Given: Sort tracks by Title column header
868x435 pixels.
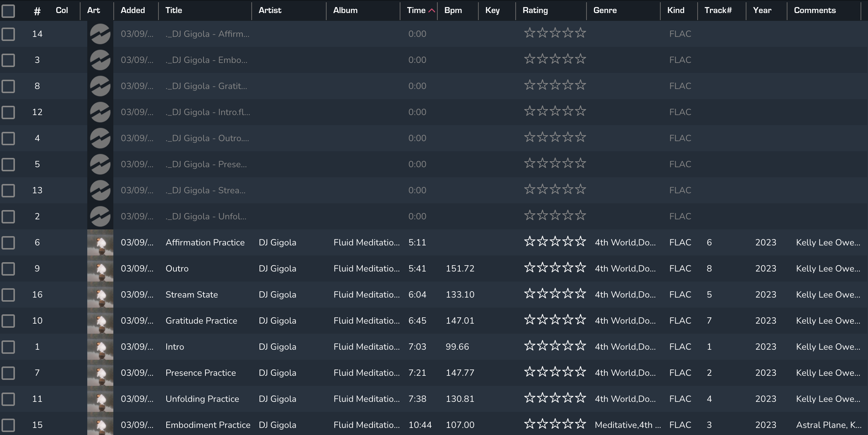Looking at the screenshot, I should [x=174, y=10].
